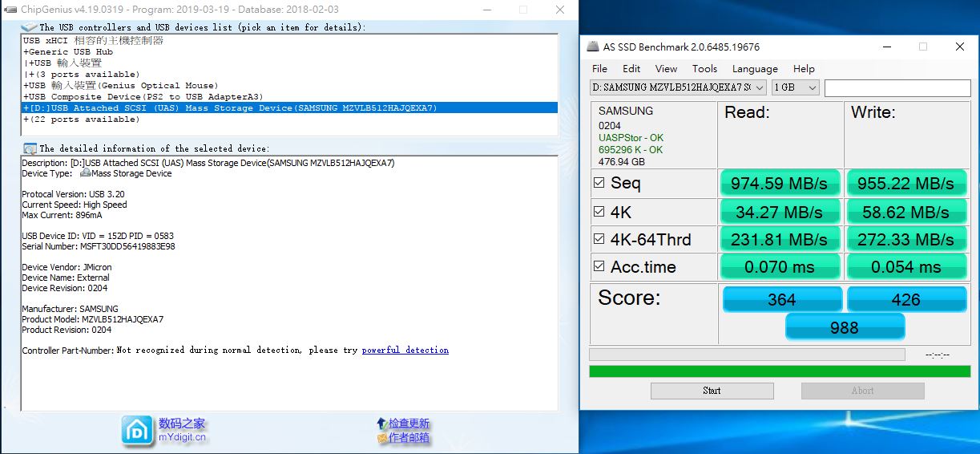This screenshot has height=454, width=980.
Task: Click the UASPStor - OK status text
Action: point(631,138)
